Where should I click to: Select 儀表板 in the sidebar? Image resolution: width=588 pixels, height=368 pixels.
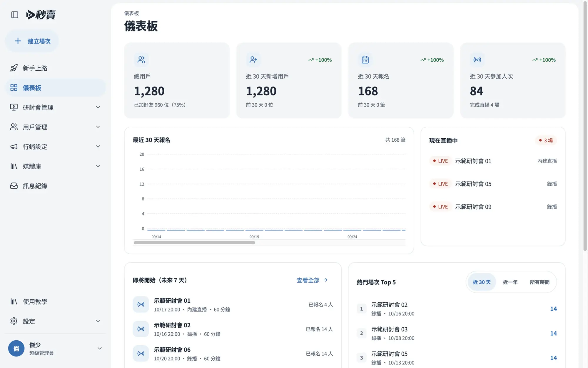55,88
